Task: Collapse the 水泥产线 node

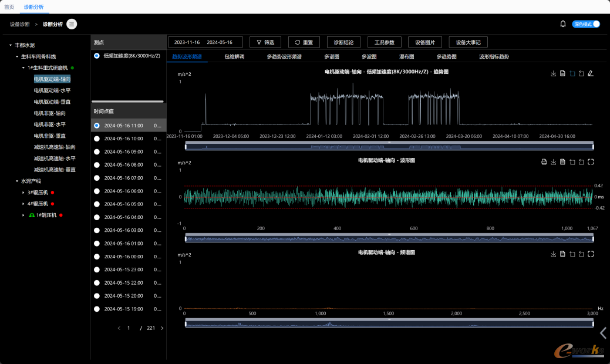Action: 17,181
